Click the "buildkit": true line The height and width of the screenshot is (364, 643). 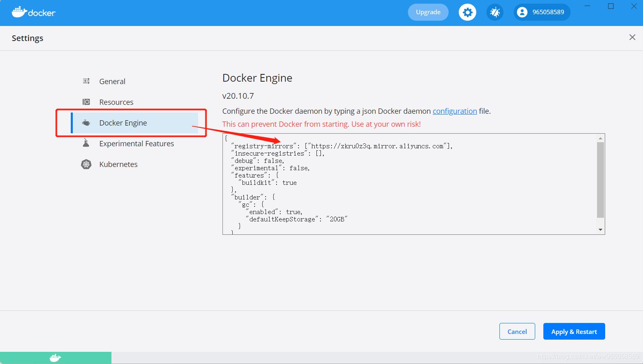(x=268, y=183)
